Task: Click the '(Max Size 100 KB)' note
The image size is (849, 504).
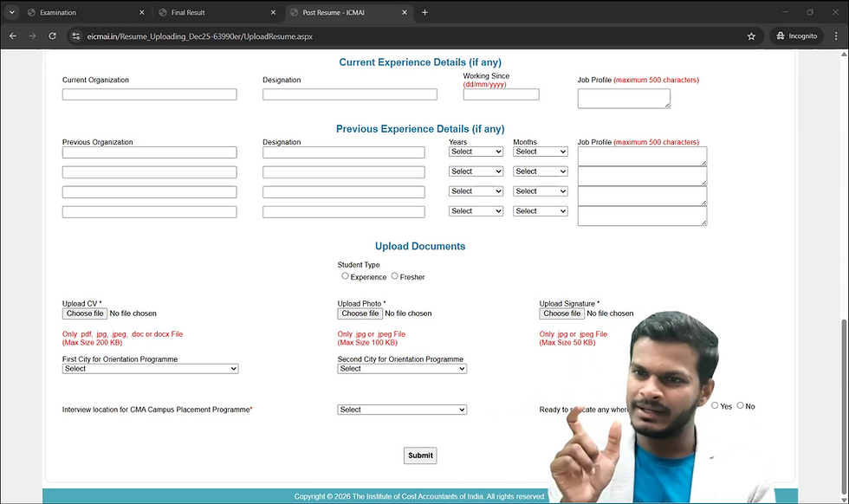Action: pos(367,343)
